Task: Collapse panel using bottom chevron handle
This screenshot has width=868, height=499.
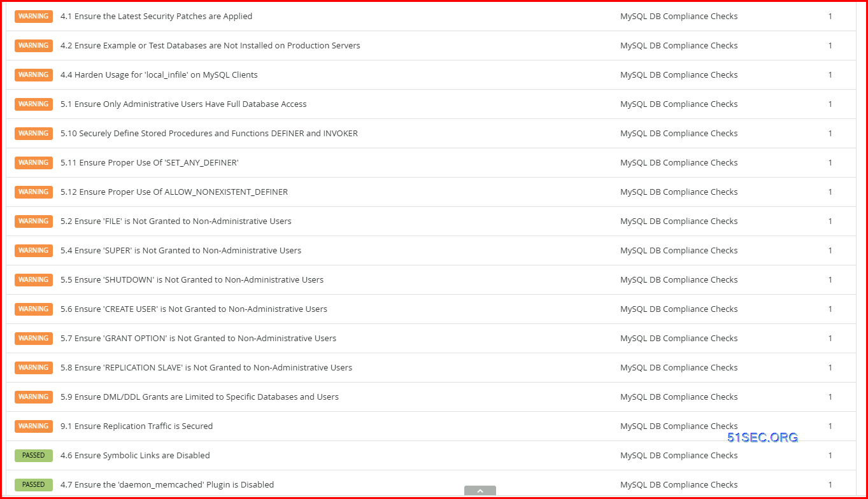Action: (480, 491)
